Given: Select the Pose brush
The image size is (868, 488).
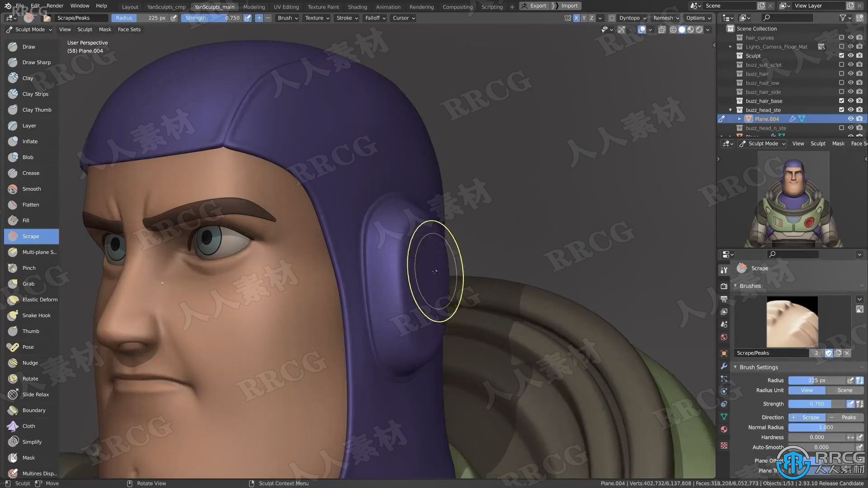Looking at the screenshot, I should [x=31, y=347].
